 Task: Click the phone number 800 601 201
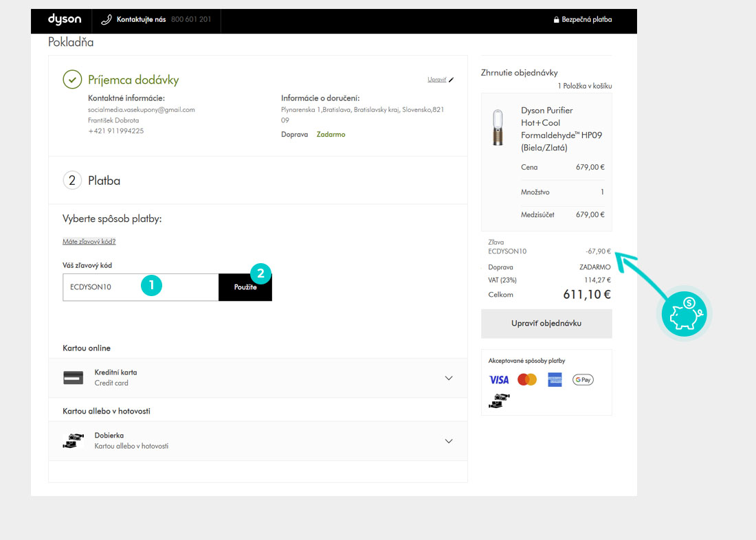tap(191, 20)
